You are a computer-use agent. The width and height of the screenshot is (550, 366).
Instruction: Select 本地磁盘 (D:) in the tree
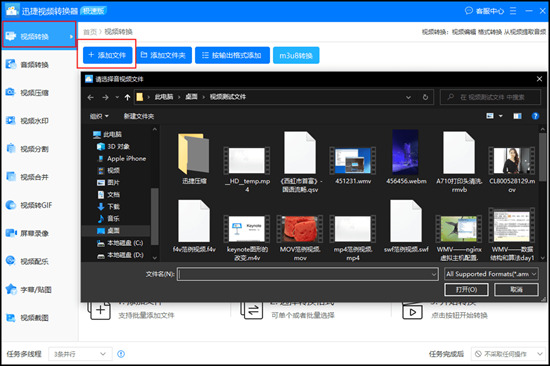[x=120, y=255]
